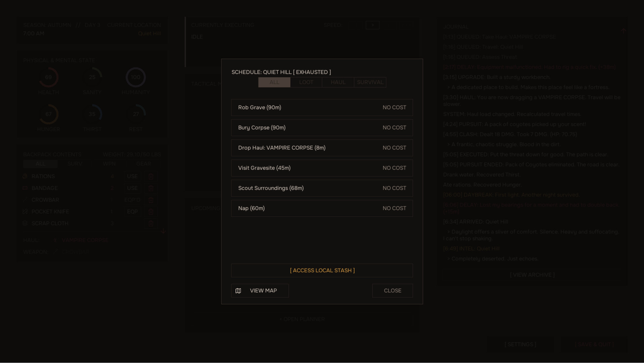Delete Rations with its trash icon

pos(151,176)
